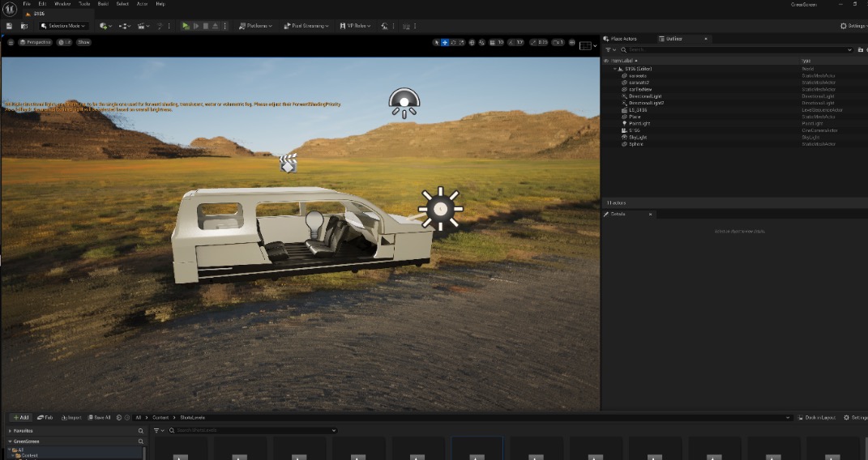Activate the rotate gizmo tool
This screenshot has width=868, height=460.
coord(453,42)
